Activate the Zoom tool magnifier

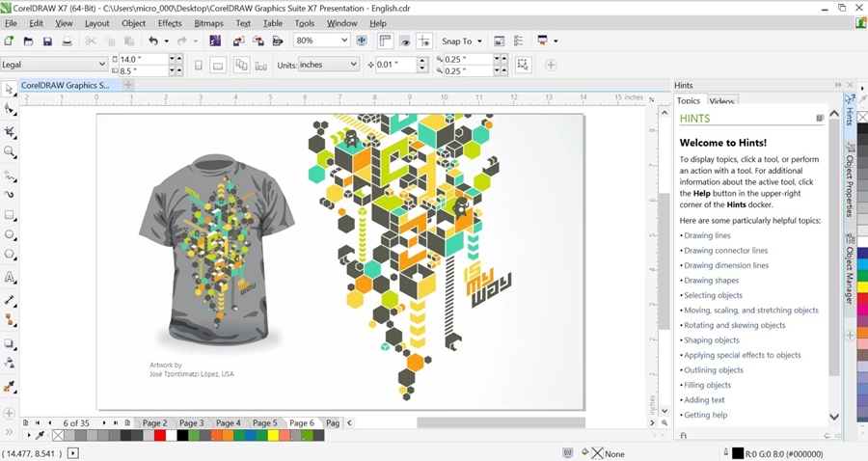pos(10,152)
